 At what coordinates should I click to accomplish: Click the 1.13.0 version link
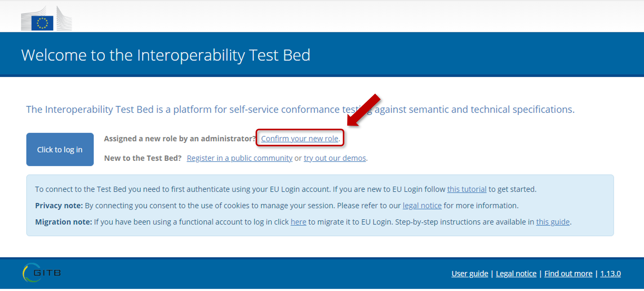(x=610, y=274)
